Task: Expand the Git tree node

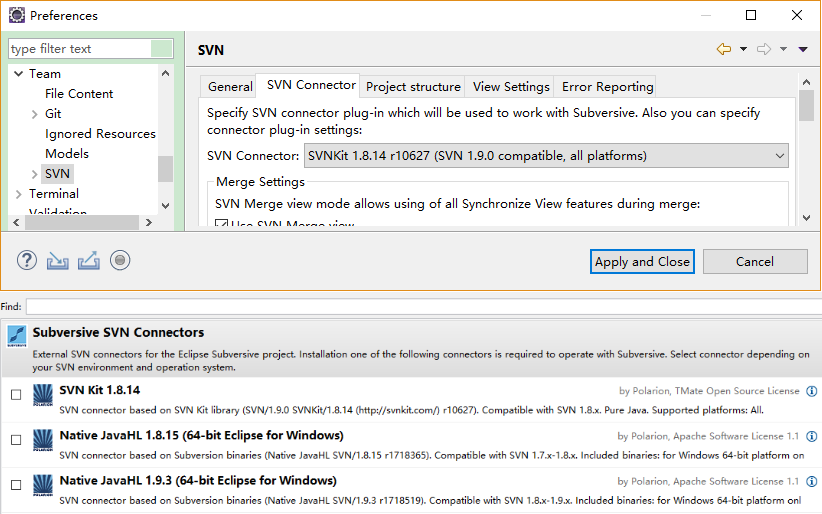Action: [x=35, y=114]
